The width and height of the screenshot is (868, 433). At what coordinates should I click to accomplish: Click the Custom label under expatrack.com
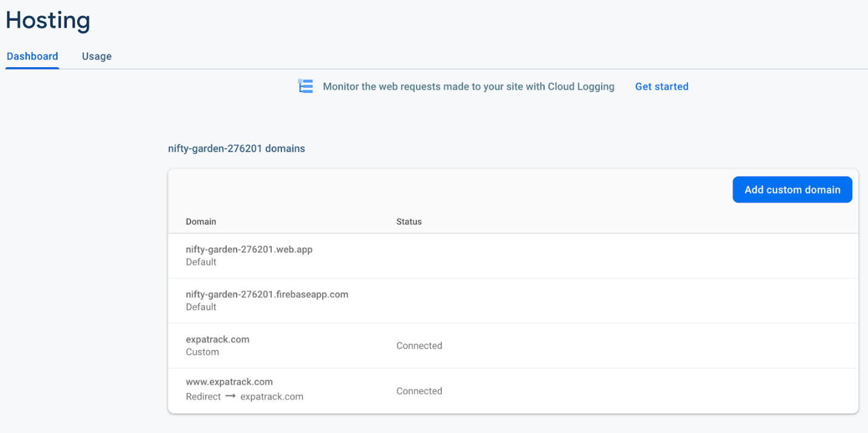click(203, 352)
